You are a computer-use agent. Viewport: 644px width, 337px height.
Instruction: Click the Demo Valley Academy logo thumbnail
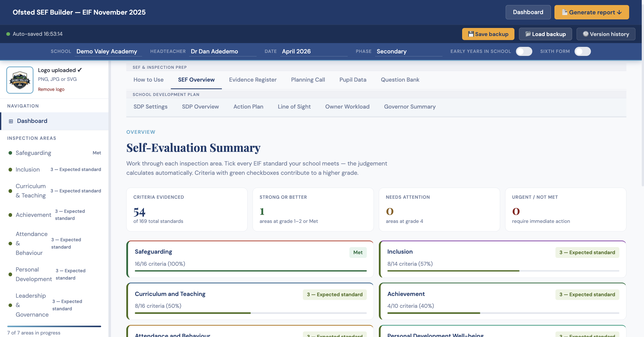pyautogui.click(x=20, y=80)
